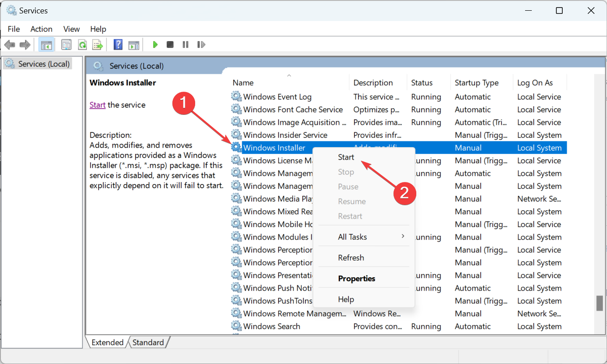The image size is (607, 364).
Task: Open the blue Help question mark icon
Action: (x=118, y=45)
